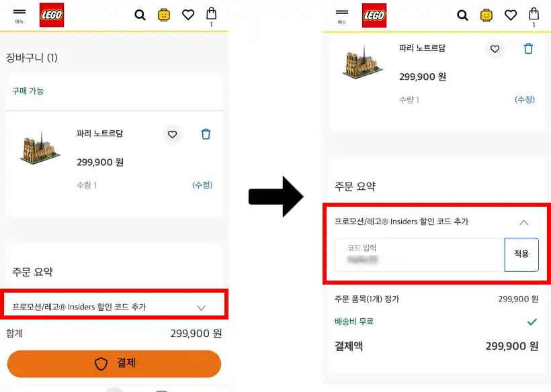
Task: Tap the bag icon on the right screen header
Action: coord(534,14)
